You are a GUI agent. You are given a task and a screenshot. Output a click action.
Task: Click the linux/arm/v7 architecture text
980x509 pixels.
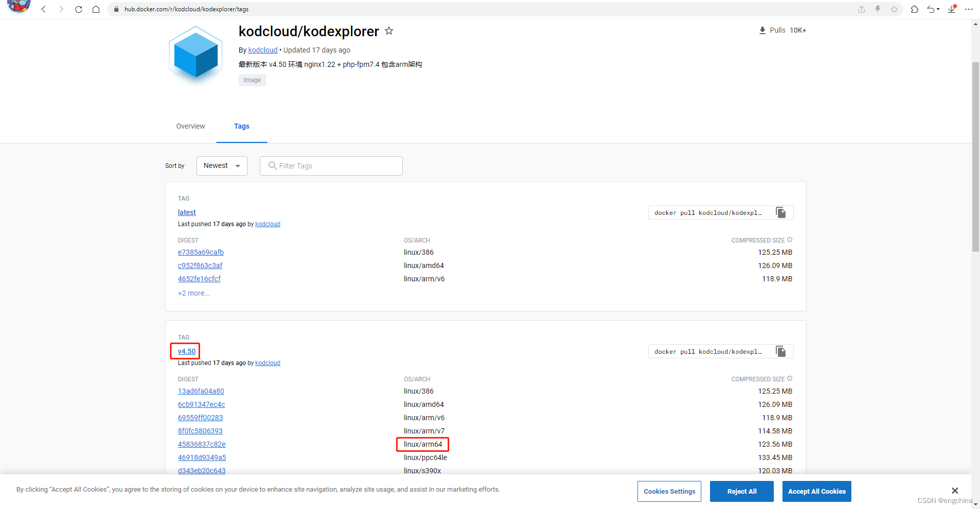(x=424, y=431)
